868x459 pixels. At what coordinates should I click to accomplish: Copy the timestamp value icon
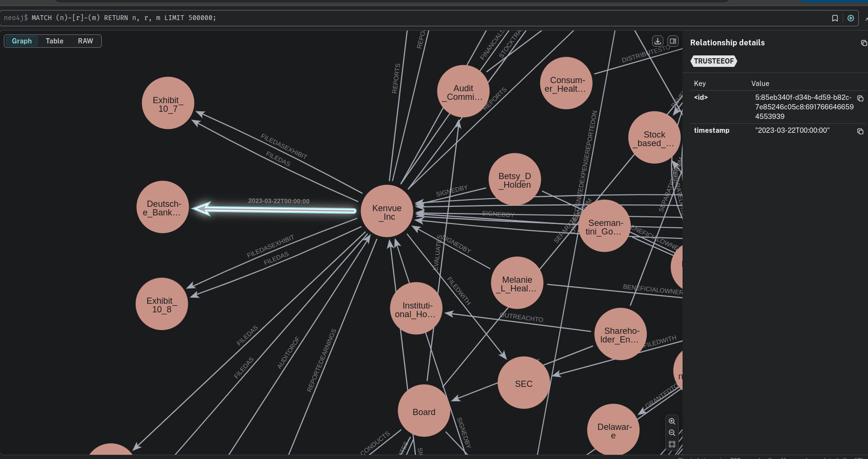(x=860, y=131)
